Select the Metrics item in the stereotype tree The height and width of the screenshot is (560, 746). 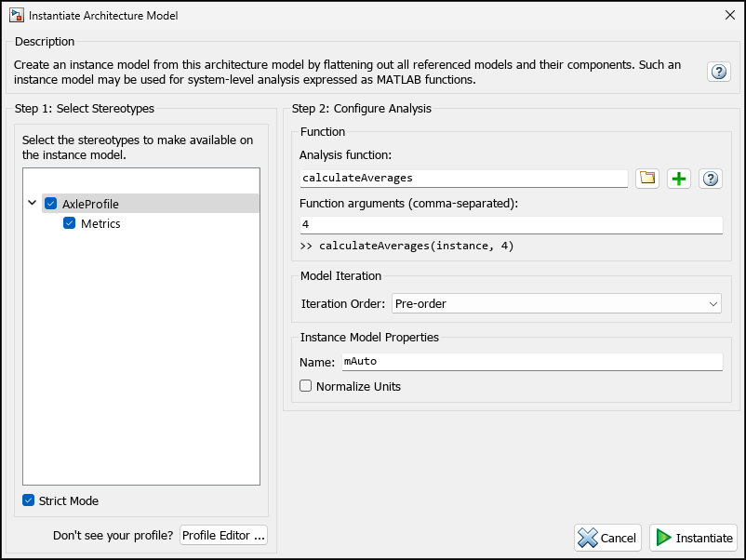[100, 223]
